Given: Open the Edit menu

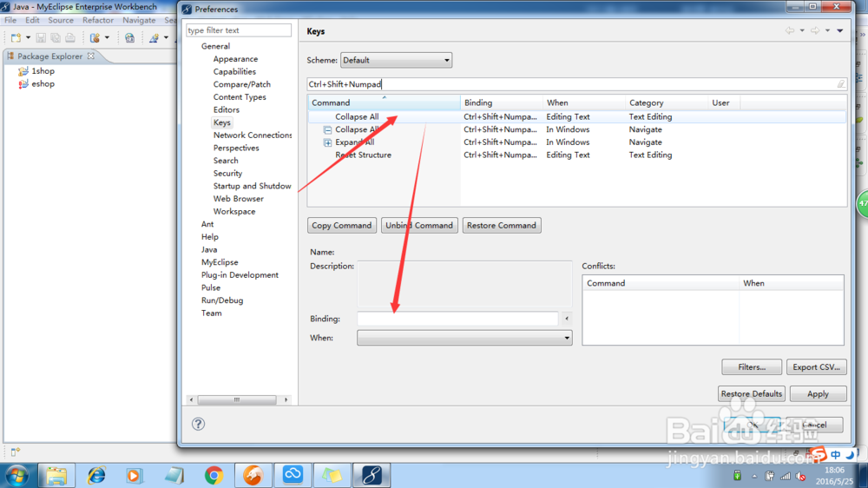Looking at the screenshot, I should (32, 20).
